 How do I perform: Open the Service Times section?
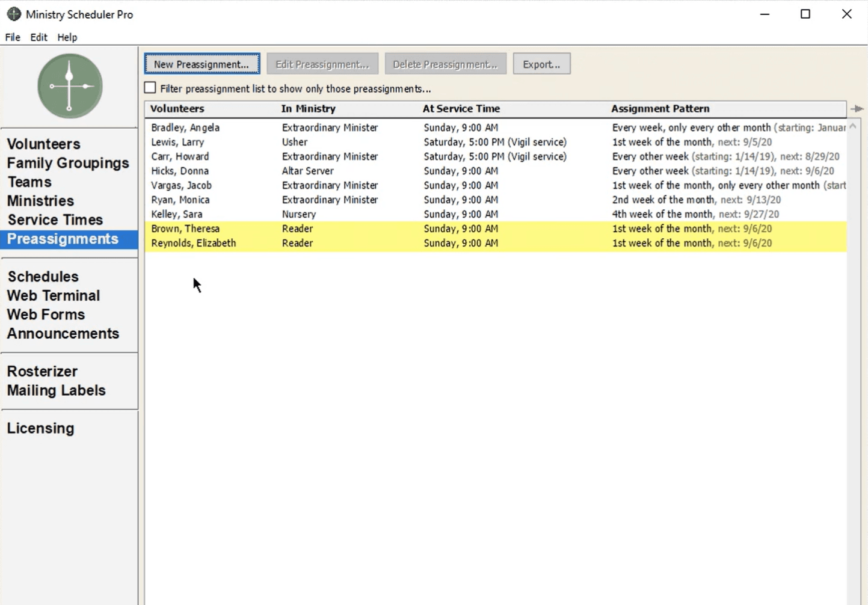click(x=55, y=220)
